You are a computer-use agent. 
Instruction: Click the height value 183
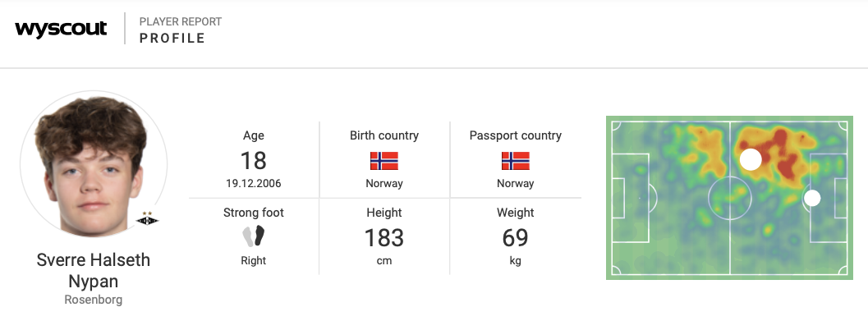point(384,238)
